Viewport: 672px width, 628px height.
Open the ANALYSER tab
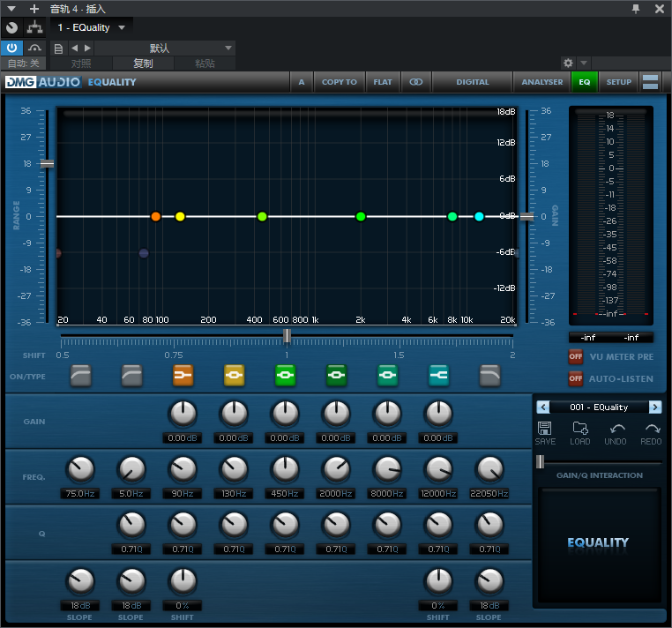(x=541, y=82)
